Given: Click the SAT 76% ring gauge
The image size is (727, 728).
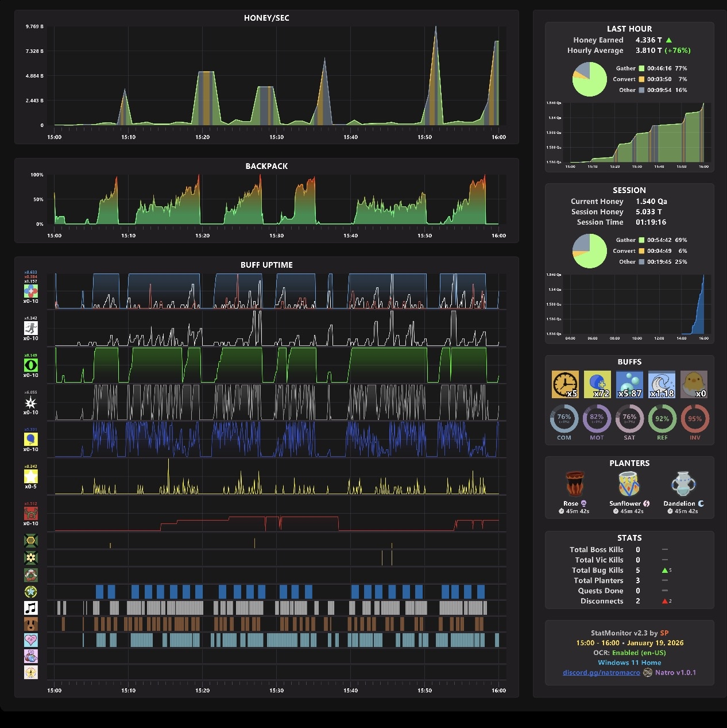Looking at the screenshot, I should pyautogui.click(x=629, y=418).
